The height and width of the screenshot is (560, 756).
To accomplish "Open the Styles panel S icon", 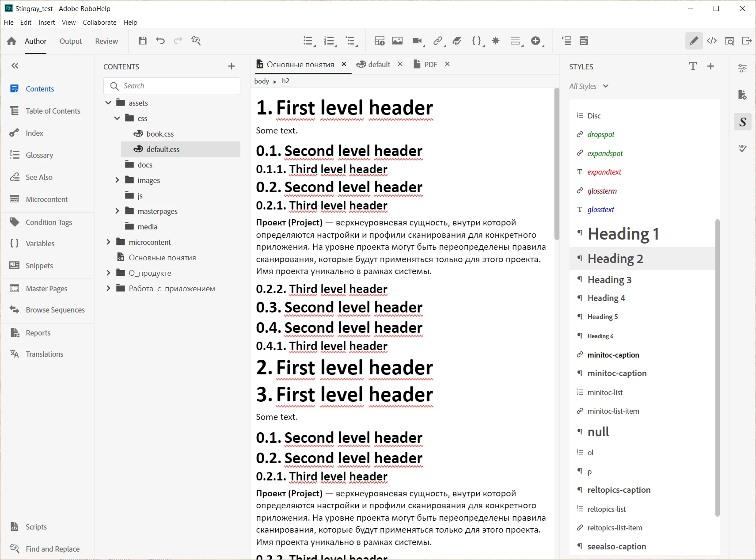I will coord(742,122).
